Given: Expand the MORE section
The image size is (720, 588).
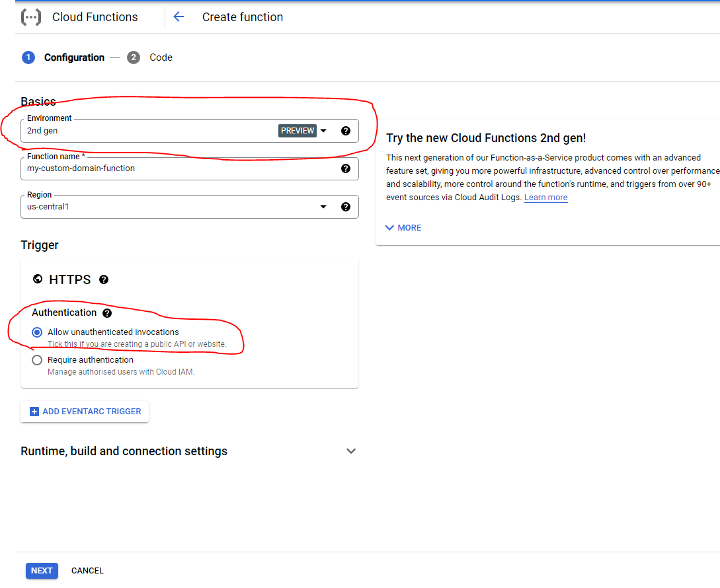Looking at the screenshot, I should pos(403,228).
